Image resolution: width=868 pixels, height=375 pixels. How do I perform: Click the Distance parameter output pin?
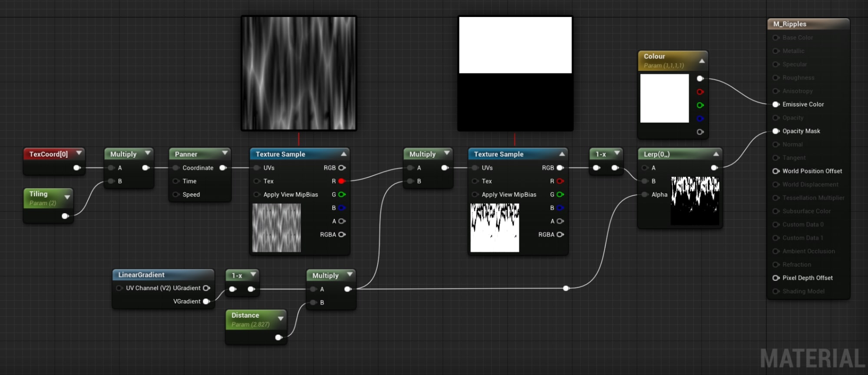tap(279, 337)
